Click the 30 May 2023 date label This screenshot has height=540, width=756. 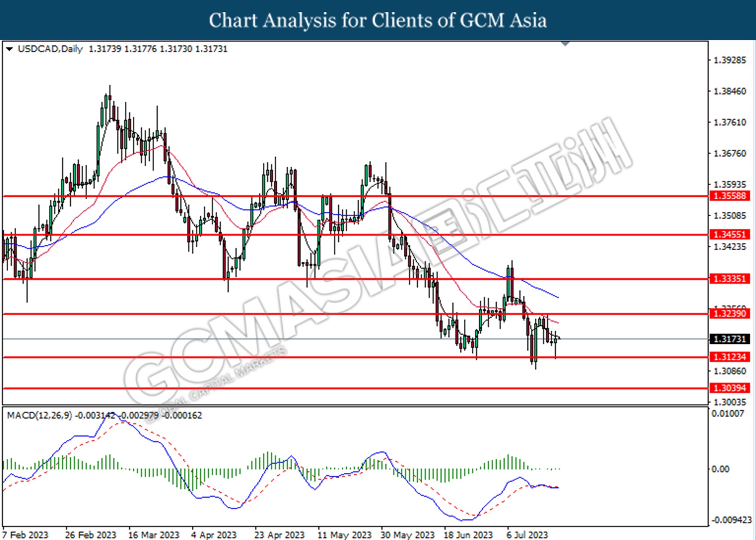tap(407, 535)
